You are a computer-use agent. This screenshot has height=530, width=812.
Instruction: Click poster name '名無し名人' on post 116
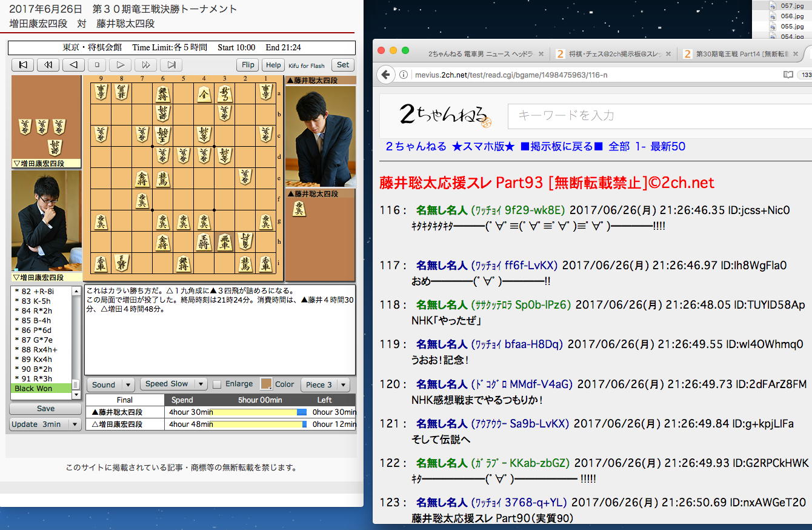(442, 210)
